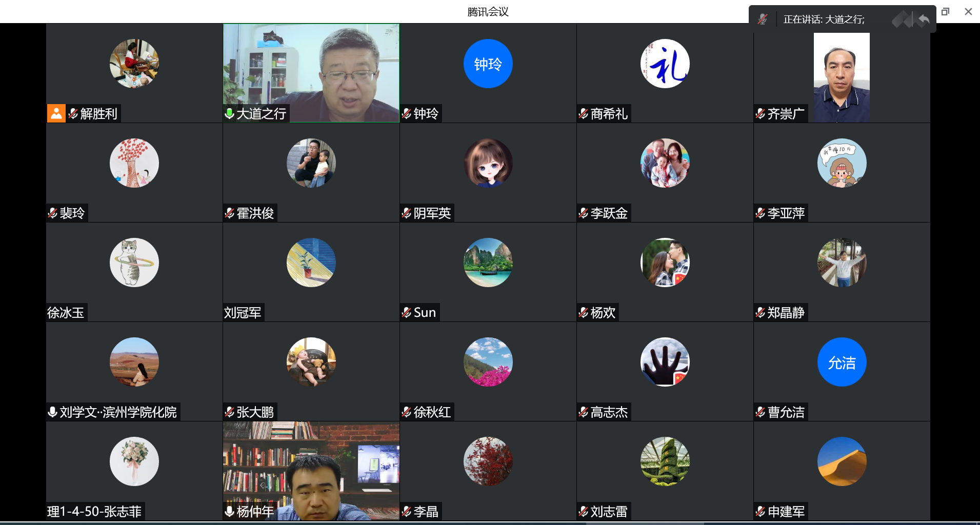Toggle the muted microphone in the floating speaker bar
Image resolution: width=980 pixels, height=525 pixels.
pos(762,19)
